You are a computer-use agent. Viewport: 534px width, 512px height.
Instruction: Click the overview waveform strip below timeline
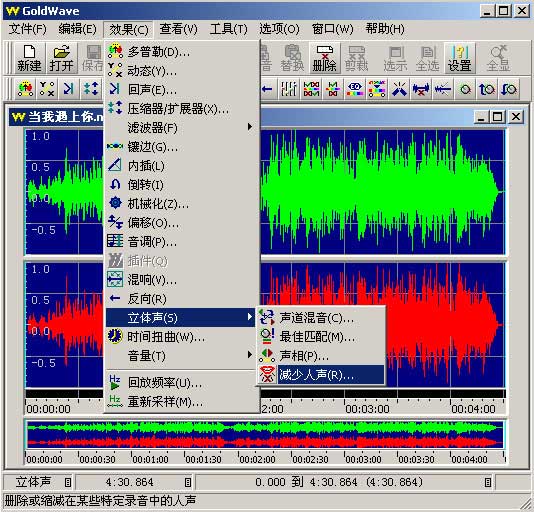click(265, 435)
